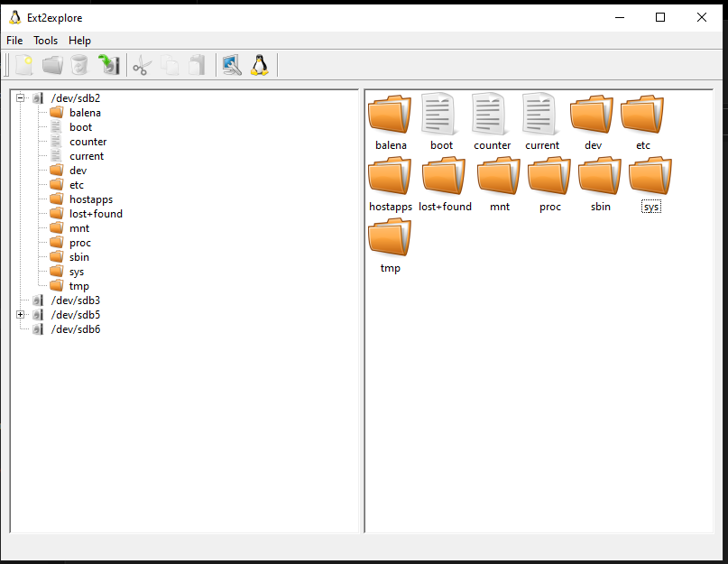This screenshot has height=564, width=728.
Task: Select hostapps folder in the tree
Action: click(91, 199)
